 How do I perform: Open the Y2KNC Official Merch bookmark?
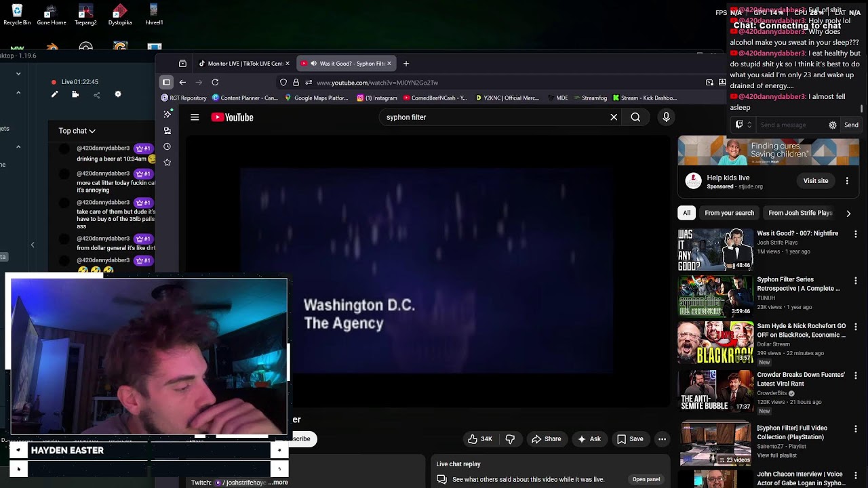coord(507,98)
